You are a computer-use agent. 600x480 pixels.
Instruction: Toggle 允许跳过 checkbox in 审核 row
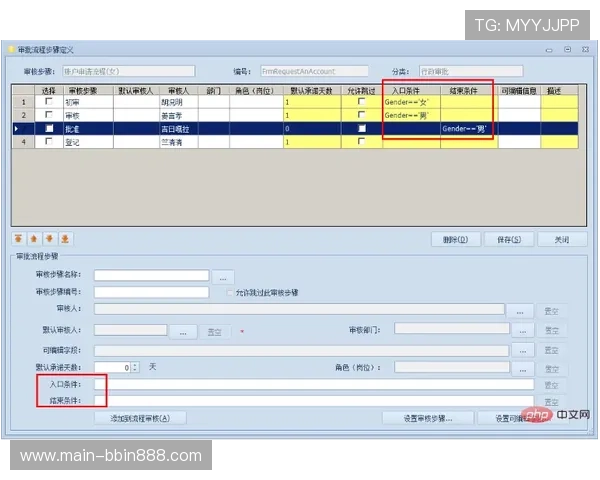point(361,115)
